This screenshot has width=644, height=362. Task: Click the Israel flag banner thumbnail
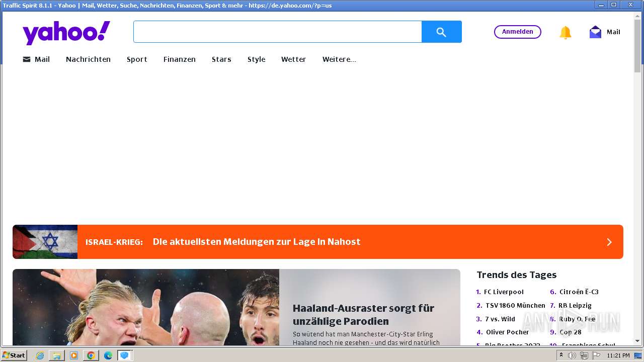click(x=45, y=242)
